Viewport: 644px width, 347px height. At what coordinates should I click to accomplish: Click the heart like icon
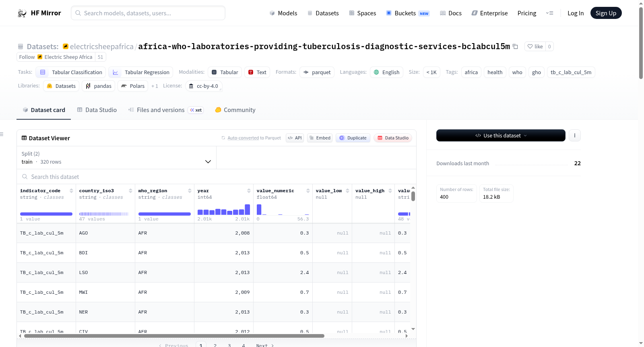point(530,46)
